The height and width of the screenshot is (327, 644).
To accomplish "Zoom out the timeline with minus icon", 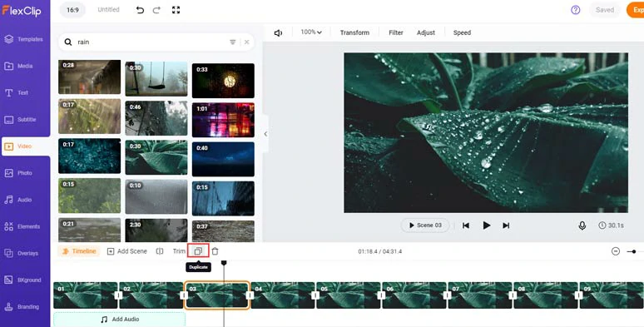I will pyautogui.click(x=615, y=251).
